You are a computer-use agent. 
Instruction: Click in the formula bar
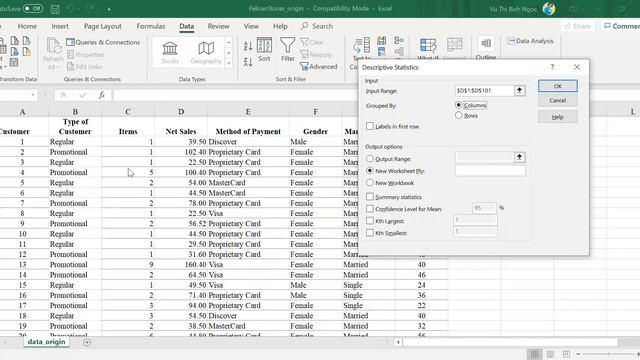(x=235, y=95)
